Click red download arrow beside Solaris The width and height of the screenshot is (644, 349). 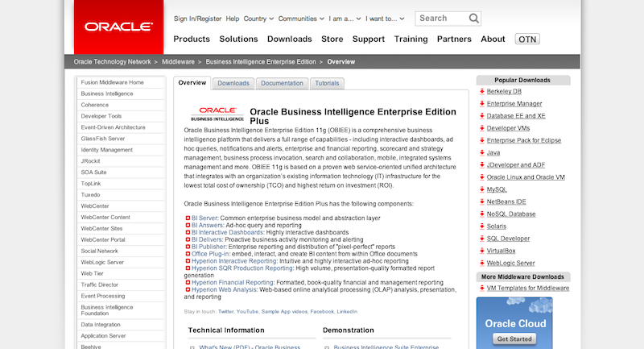[481, 226]
